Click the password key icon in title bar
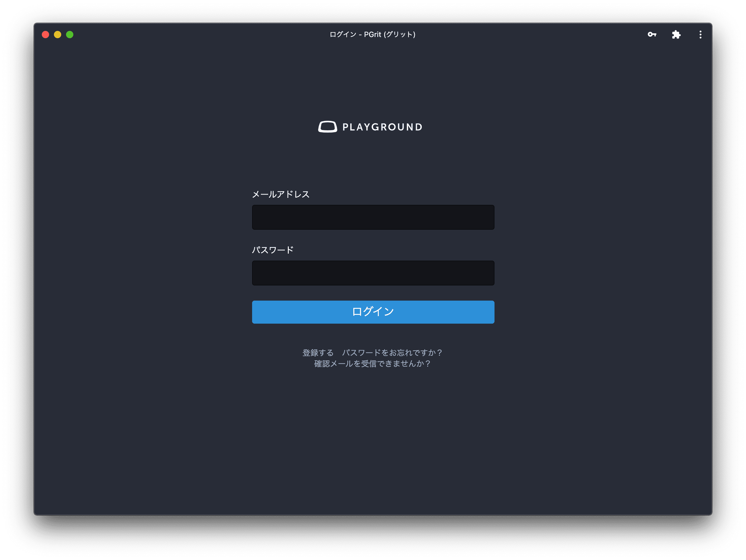This screenshot has height=560, width=746. click(651, 35)
